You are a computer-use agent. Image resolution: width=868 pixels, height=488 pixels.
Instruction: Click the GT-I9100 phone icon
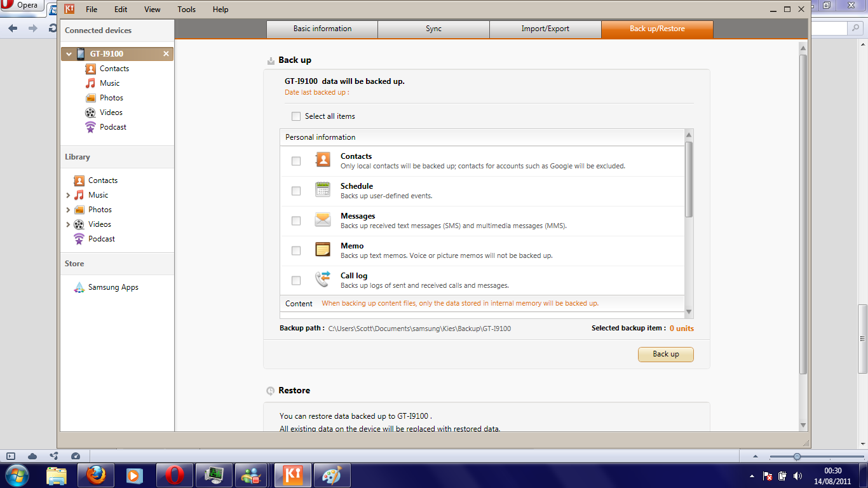81,54
